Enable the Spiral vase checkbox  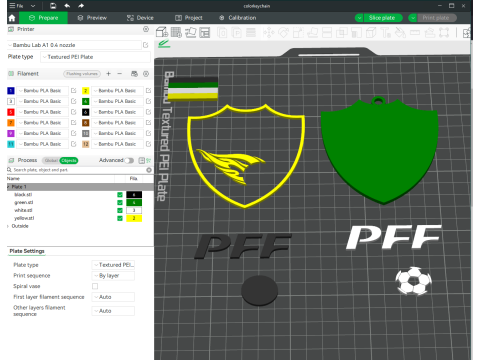(x=95, y=286)
